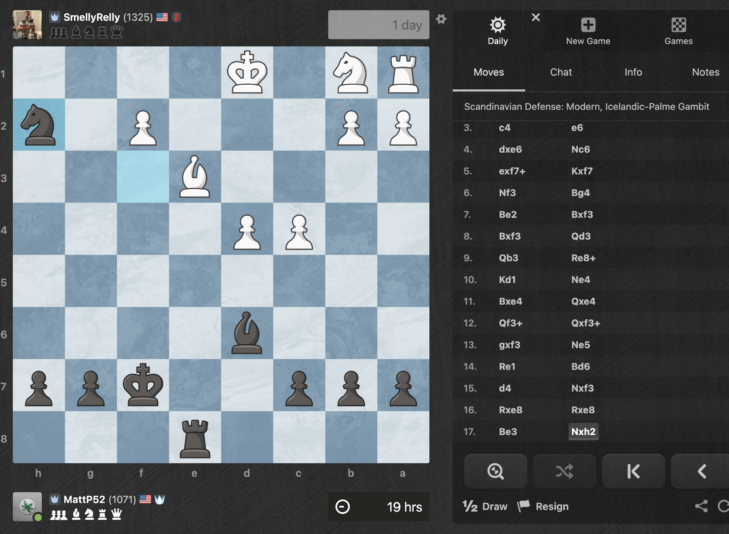729x534 pixels.
Task: Click the white bishop on e3
Action: (x=195, y=177)
